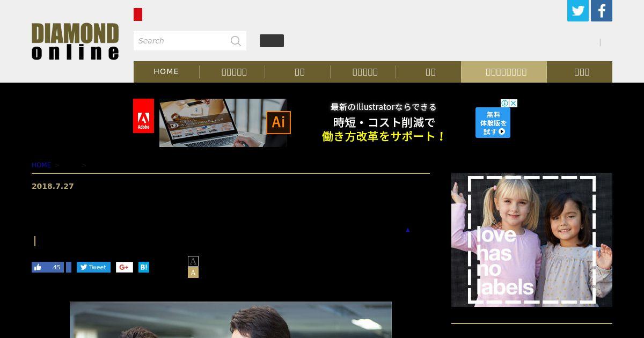Click the like count 45
The height and width of the screenshot is (338, 644).
pyautogui.click(x=57, y=267)
